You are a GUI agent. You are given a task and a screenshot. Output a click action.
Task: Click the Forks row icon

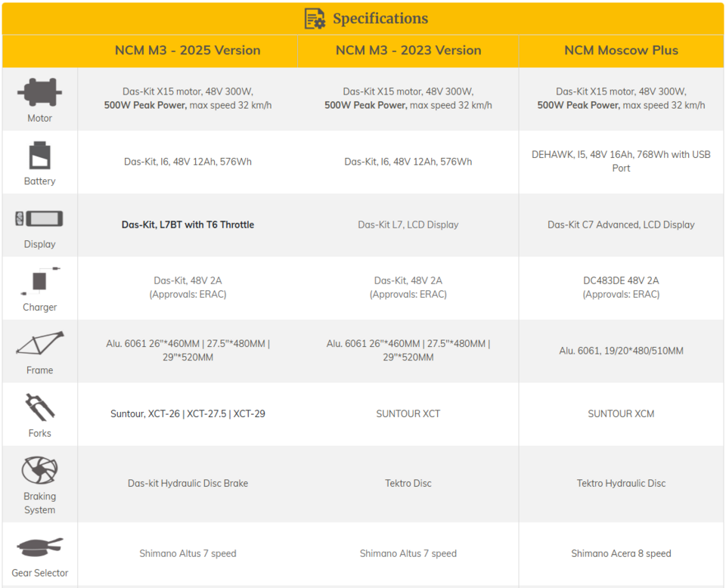tap(40, 407)
